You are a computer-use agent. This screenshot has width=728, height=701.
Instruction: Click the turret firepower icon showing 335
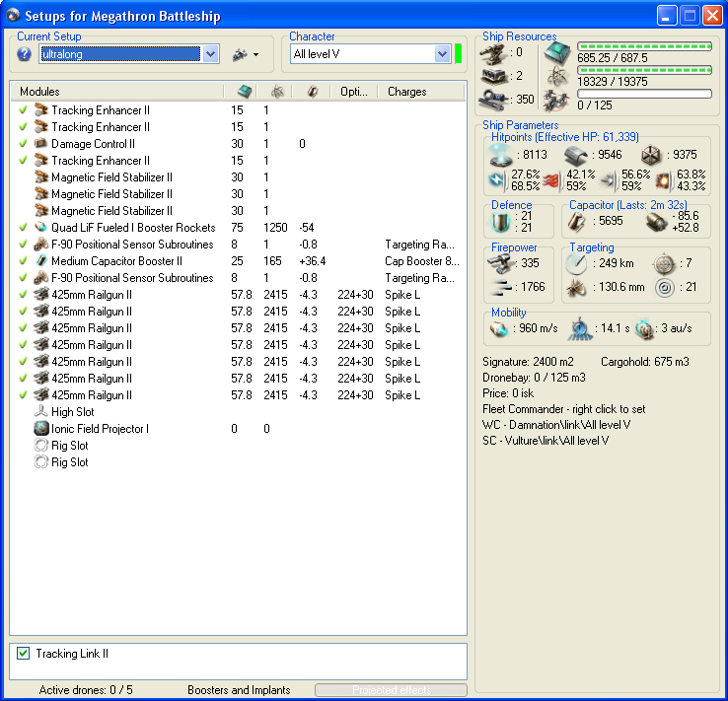[500, 263]
